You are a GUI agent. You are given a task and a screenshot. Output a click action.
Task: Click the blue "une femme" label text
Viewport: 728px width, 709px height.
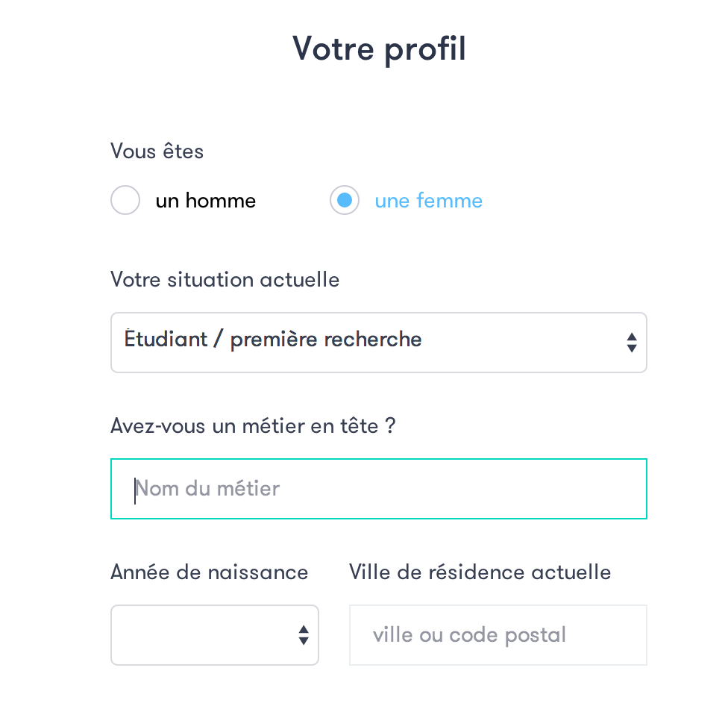[428, 201]
